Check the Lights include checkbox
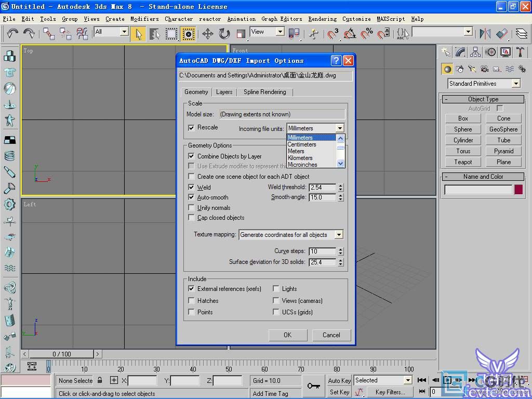This screenshot has width=532, height=399. click(276, 289)
